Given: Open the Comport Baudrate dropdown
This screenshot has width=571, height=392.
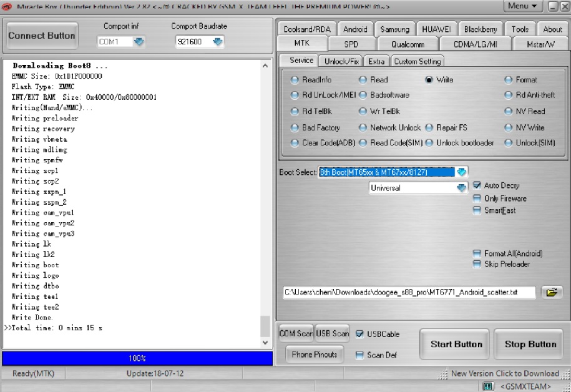Looking at the screenshot, I should [217, 42].
